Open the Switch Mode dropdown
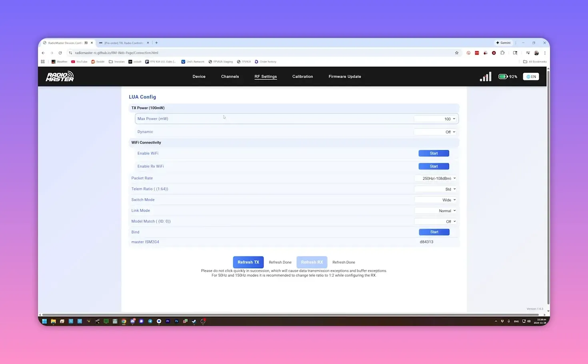The width and height of the screenshot is (588, 364). pos(435,200)
